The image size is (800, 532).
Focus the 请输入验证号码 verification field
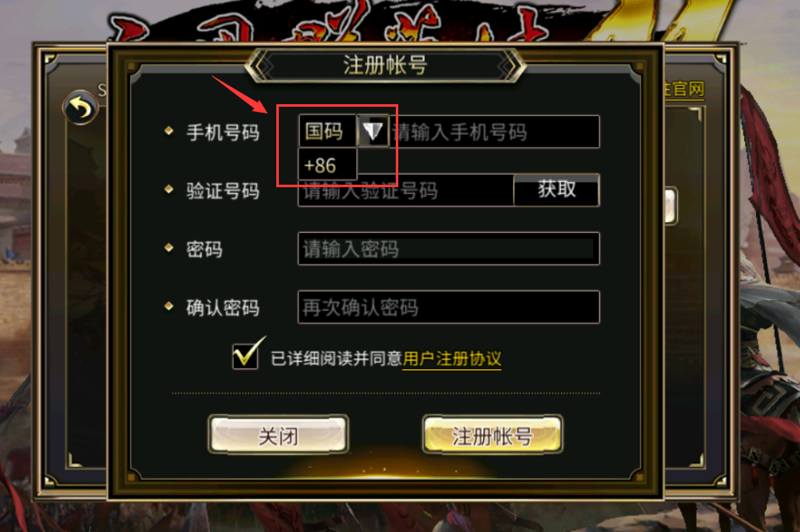[x=406, y=191]
